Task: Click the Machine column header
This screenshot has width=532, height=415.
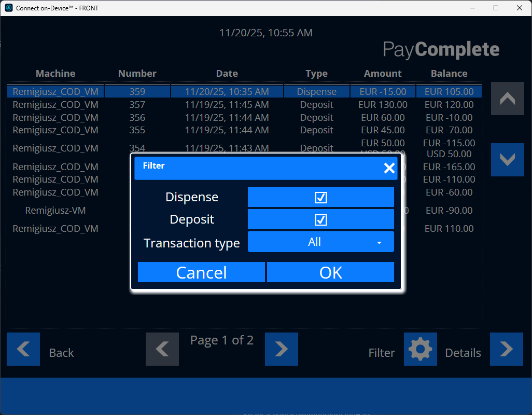Action: click(x=55, y=73)
